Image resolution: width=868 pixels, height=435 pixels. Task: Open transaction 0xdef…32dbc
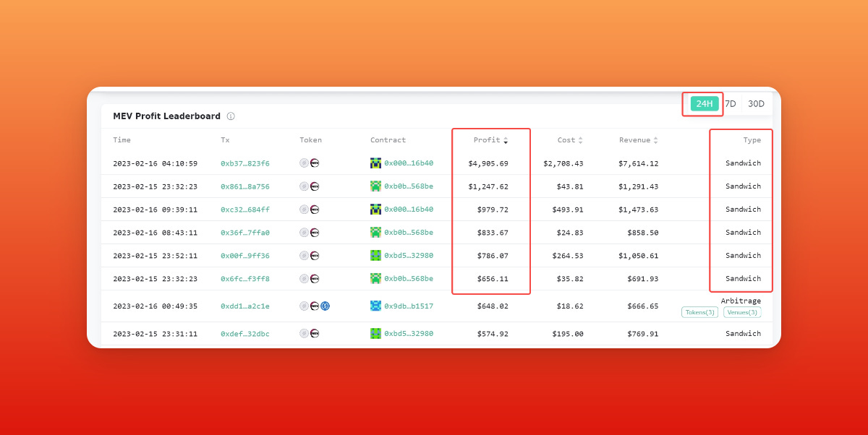coord(245,334)
